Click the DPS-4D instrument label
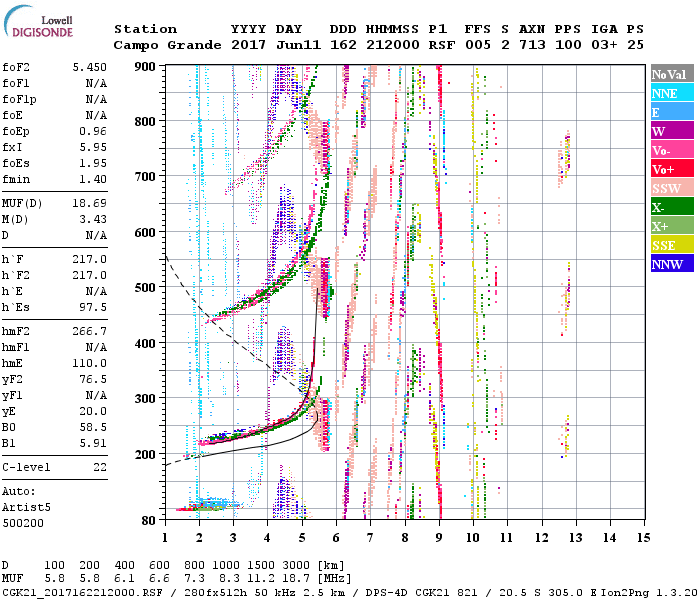The height and width of the screenshot is (600, 700). tap(388, 593)
